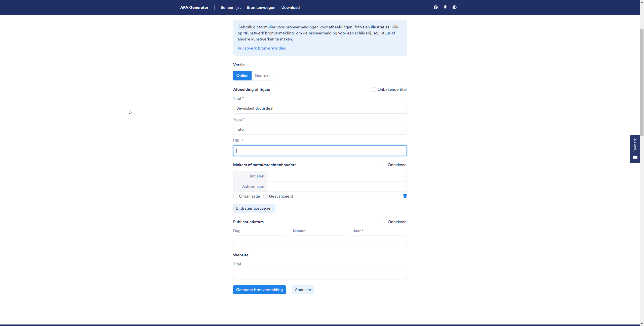
Task: Check Onbekend for Publicatiedatum
Action: pos(384,222)
